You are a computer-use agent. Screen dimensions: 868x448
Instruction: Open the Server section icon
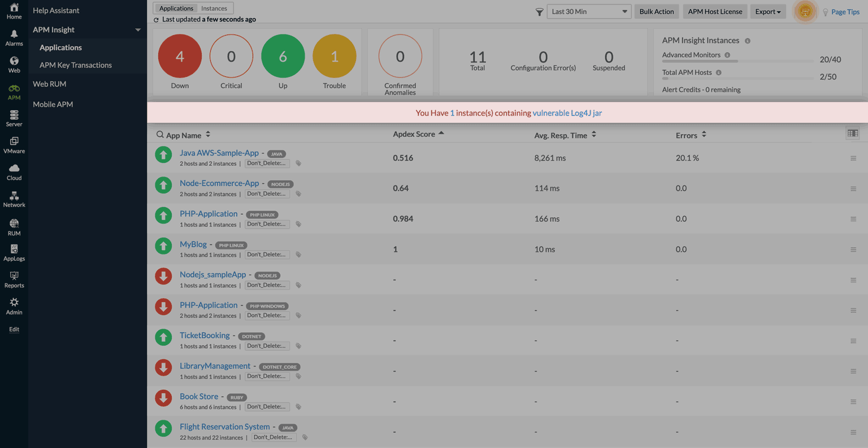(14, 115)
